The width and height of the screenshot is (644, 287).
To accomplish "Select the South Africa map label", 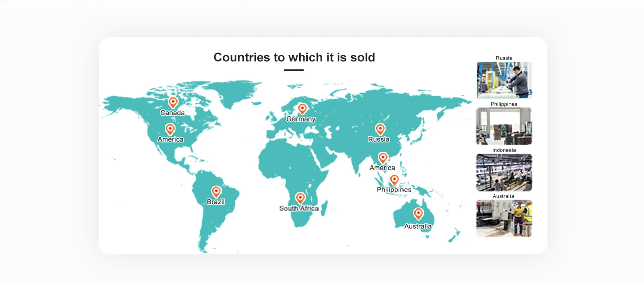I will point(299,208).
